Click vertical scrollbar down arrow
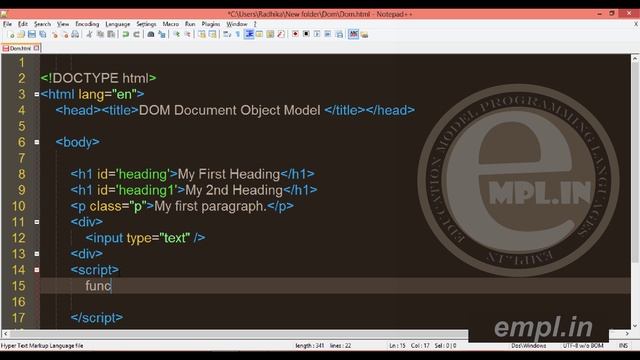This screenshot has width=640, height=360. (635, 325)
